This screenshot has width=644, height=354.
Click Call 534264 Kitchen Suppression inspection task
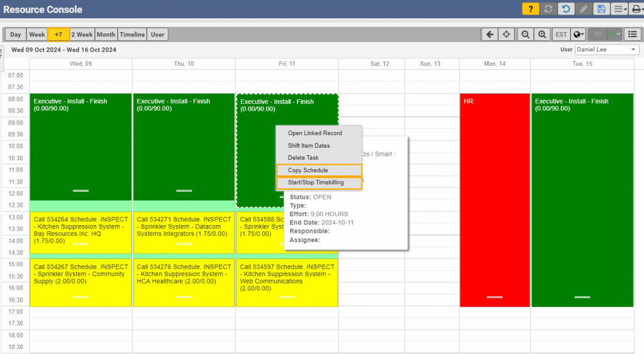coord(80,231)
